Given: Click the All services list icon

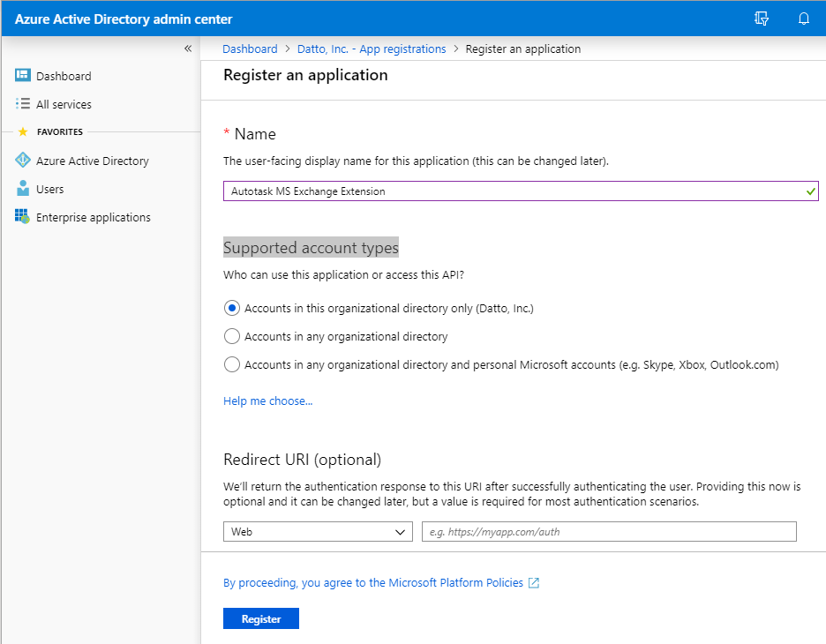Looking at the screenshot, I should (23, 104).
